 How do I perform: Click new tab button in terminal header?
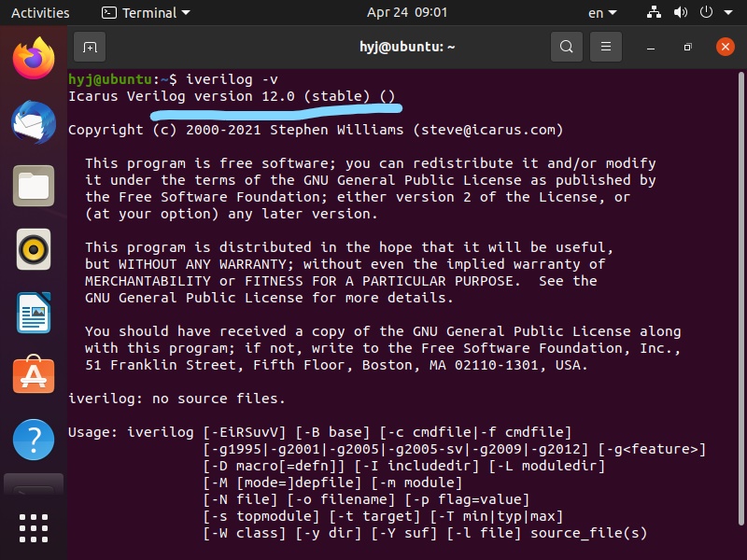[x=90, y=47]
